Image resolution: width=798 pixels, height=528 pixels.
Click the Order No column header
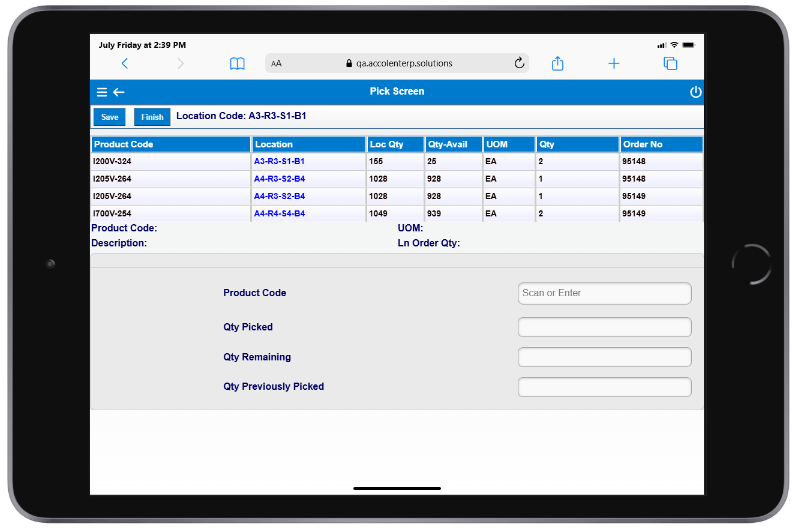(x=661, y=145)
